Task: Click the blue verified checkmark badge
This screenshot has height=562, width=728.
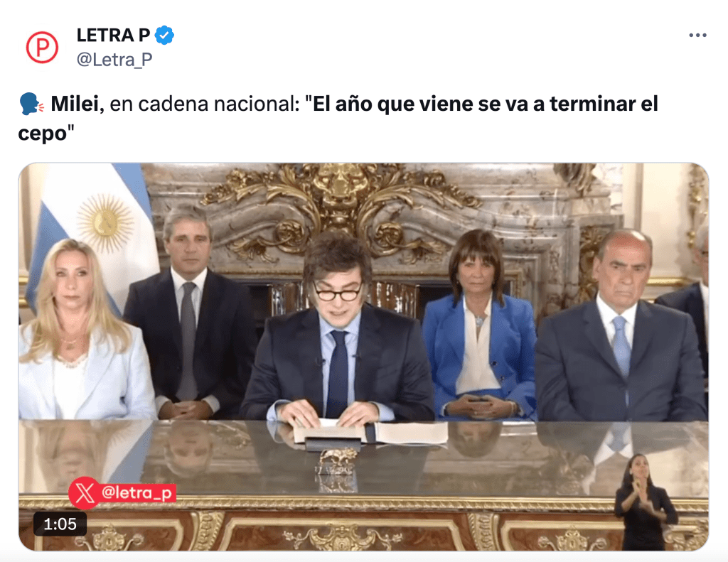Action: [x=164, y=36]
